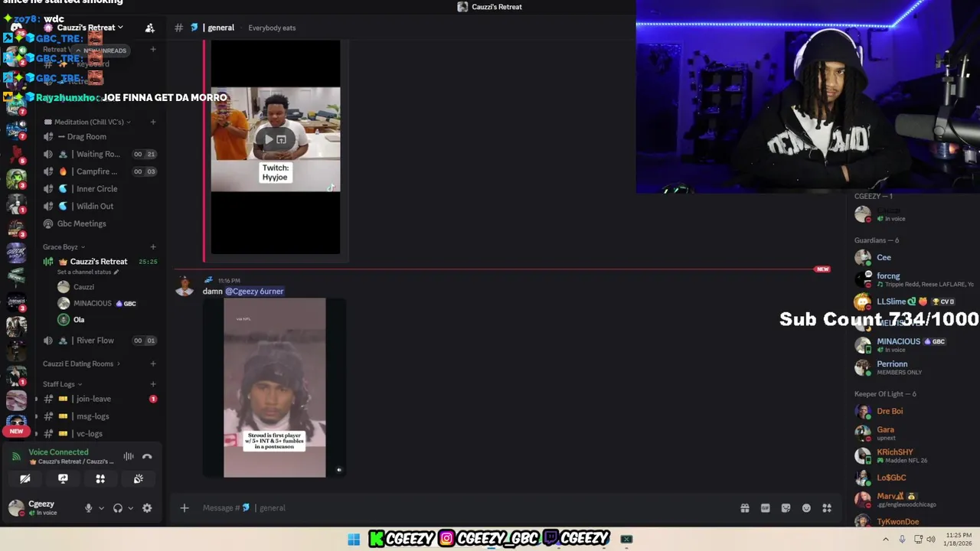This screenshot has width=980, height=551.
Task: Open the sticker picker
Action: pyautogui.click(x=786, y=508)
